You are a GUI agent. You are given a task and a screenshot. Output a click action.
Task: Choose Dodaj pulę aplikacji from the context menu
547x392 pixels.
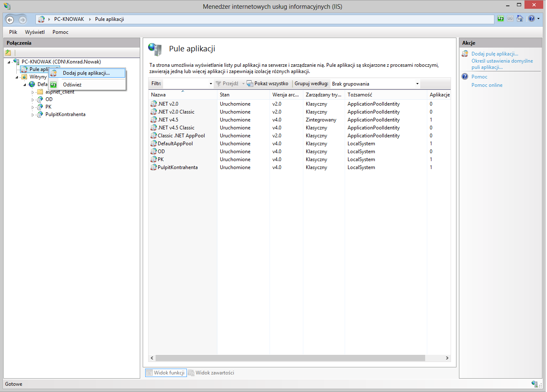coord(87,73)
